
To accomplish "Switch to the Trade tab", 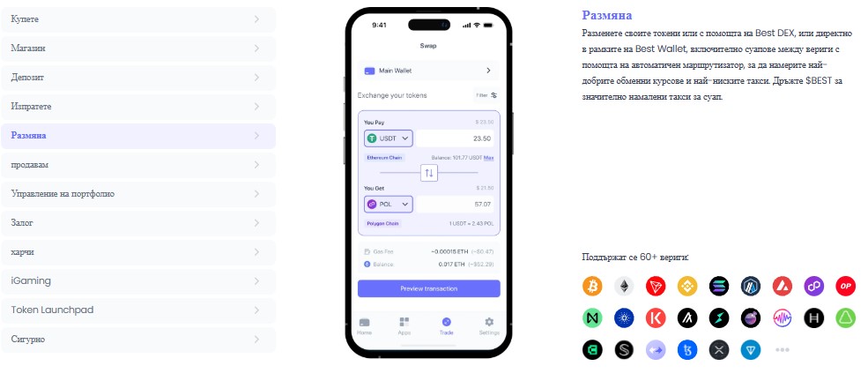I will (x=447, y=326).
